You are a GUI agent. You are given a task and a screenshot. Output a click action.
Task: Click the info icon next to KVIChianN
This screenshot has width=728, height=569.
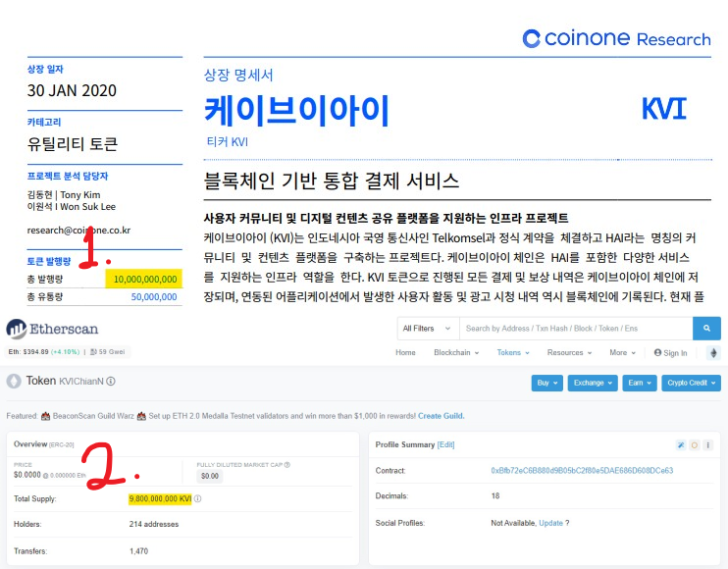tap(111, 381)
